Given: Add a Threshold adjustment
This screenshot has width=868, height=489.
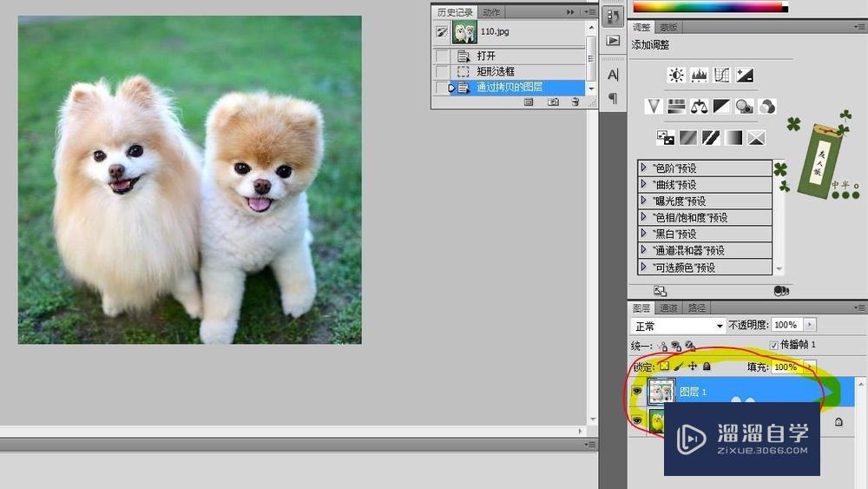Looking at the screenshot, I should click(711, 137).
